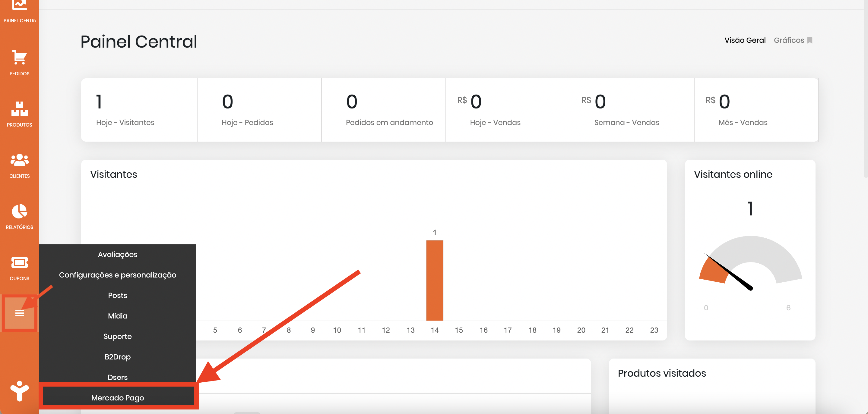Open Configurações e personalização menu entry
Viewport: 868px width, 414px height.
coord(118,275)
